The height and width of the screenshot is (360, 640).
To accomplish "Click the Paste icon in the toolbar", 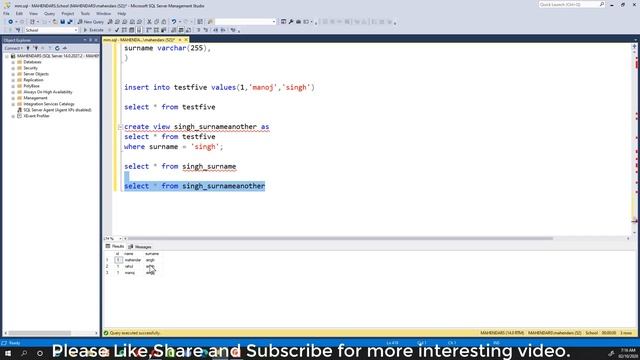I will pos(164,22).
